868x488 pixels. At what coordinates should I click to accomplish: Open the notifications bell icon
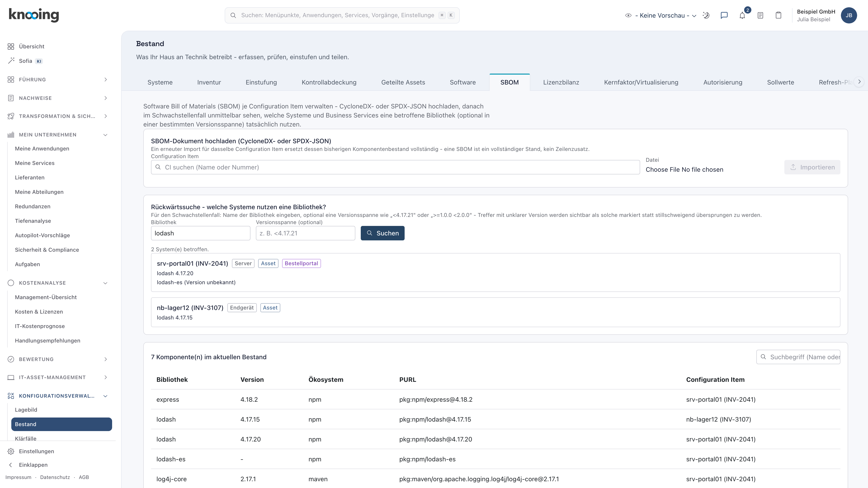point(742,15)
